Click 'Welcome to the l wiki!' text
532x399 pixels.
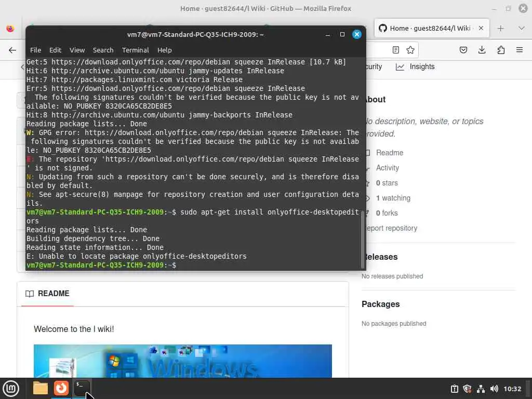point(74,329)
